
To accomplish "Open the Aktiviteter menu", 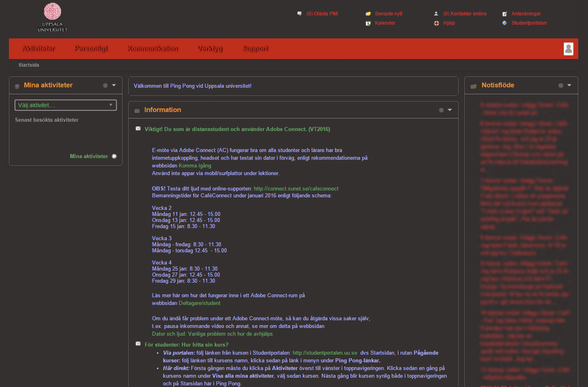I will click(x=39, y=49).
